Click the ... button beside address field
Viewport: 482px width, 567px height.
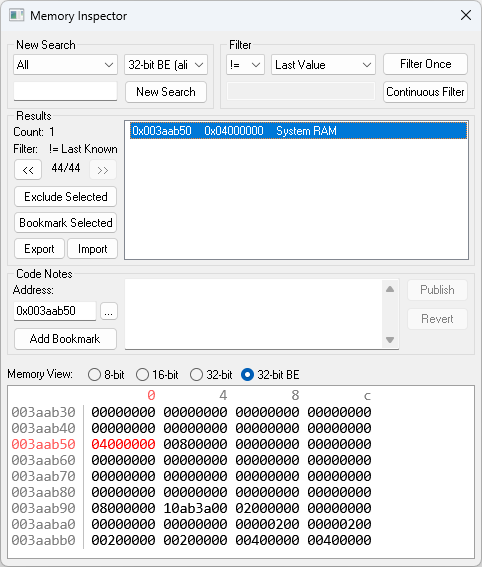click(x=109, y=311)
